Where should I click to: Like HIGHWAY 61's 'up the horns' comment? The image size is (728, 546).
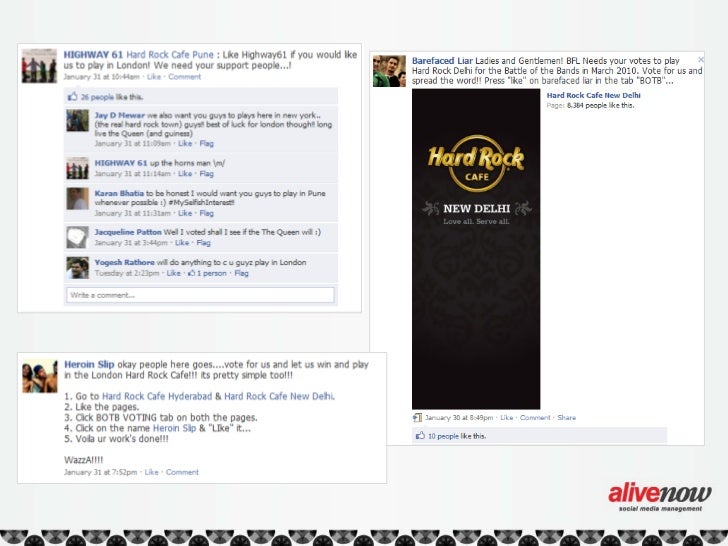pyautogui.click(x=185, y=174)
